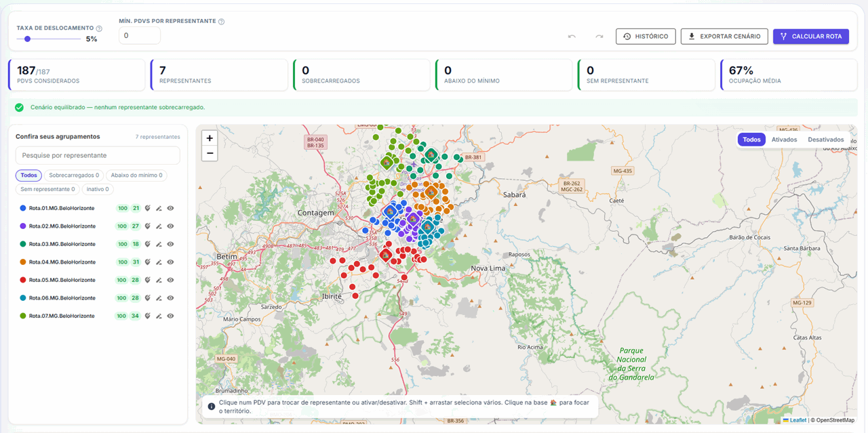
Task: Click the Exportar Cenário button
Action: pyautogui.click(x=724, y=37)
